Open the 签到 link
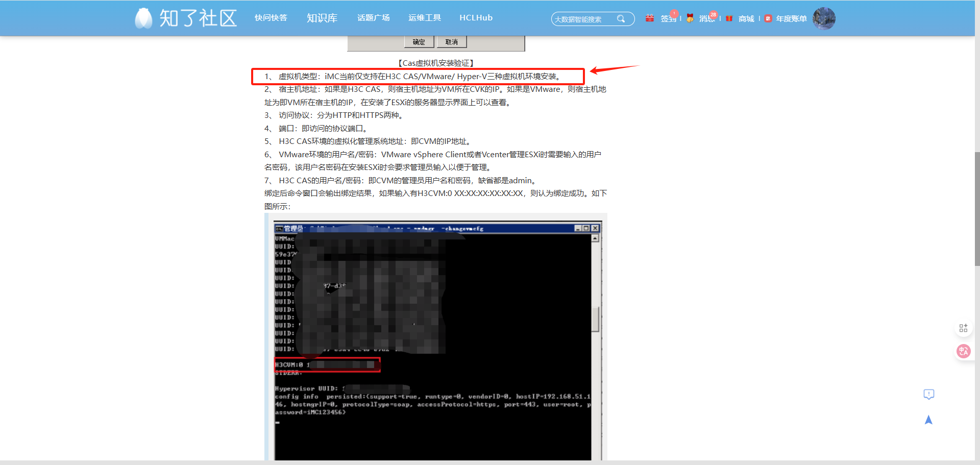 point(668,19)
